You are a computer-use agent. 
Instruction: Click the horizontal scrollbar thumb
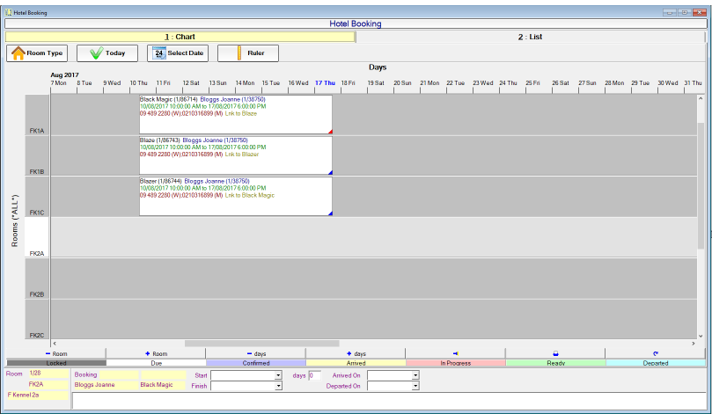tap(262, 344)
